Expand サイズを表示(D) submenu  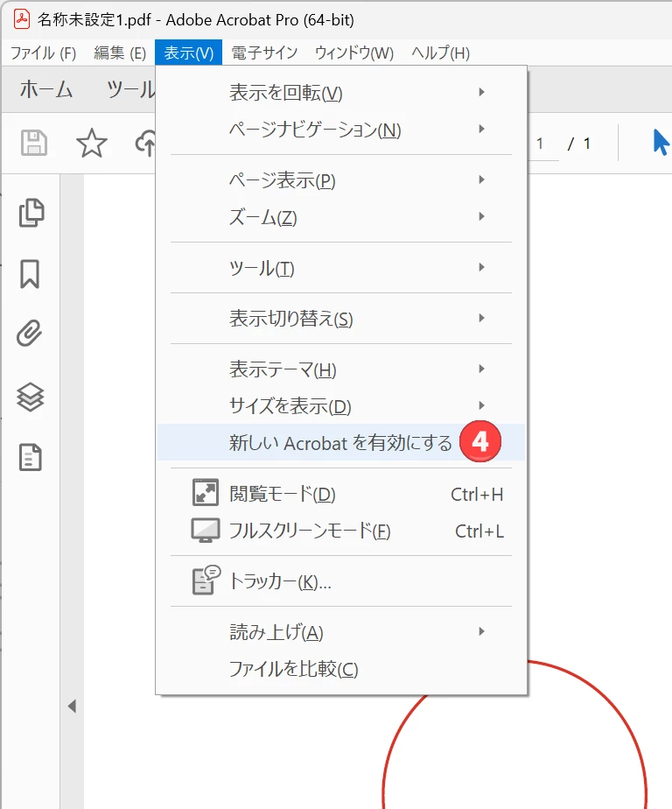[x=341, y=406]
